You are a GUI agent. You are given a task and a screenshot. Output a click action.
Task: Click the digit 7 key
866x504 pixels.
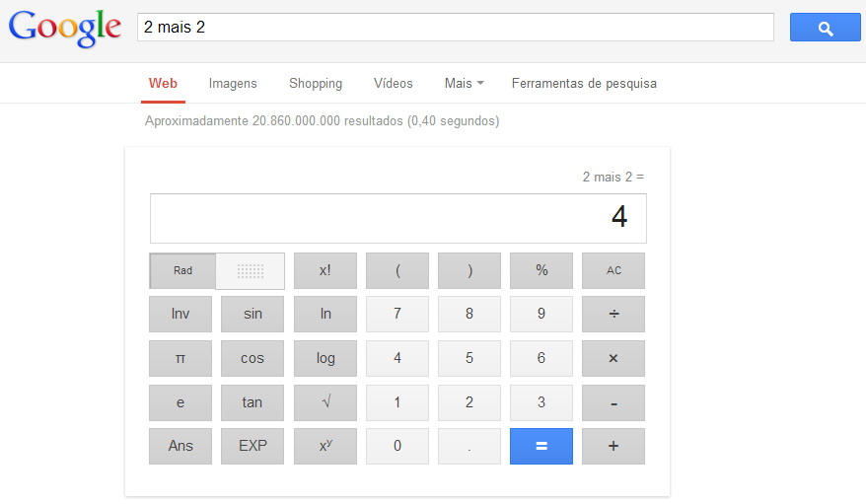pos(397,314)
